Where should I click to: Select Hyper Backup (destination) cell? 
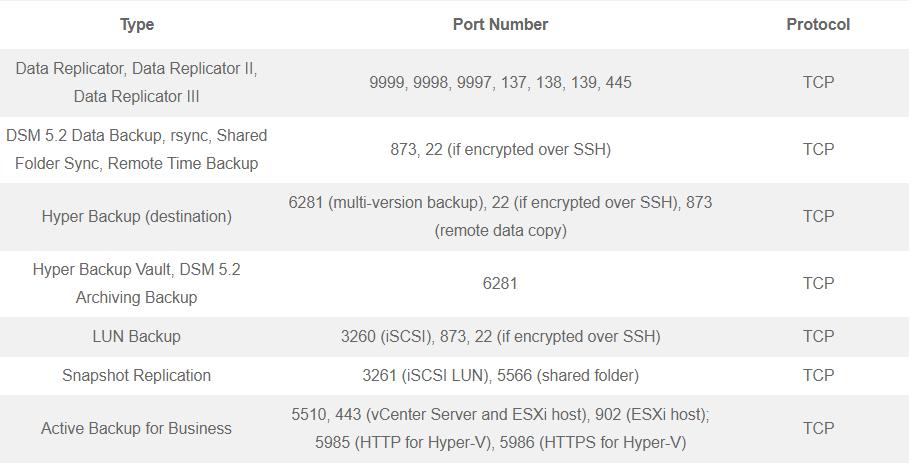click(137, 216)
